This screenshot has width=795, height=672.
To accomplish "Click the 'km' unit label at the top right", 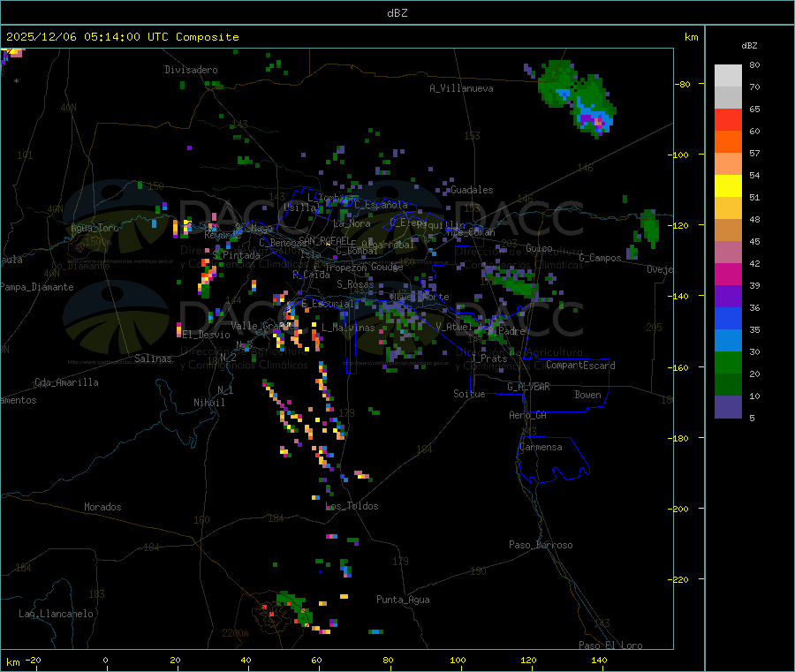I will pyautogui.click(x=691, y=37).
